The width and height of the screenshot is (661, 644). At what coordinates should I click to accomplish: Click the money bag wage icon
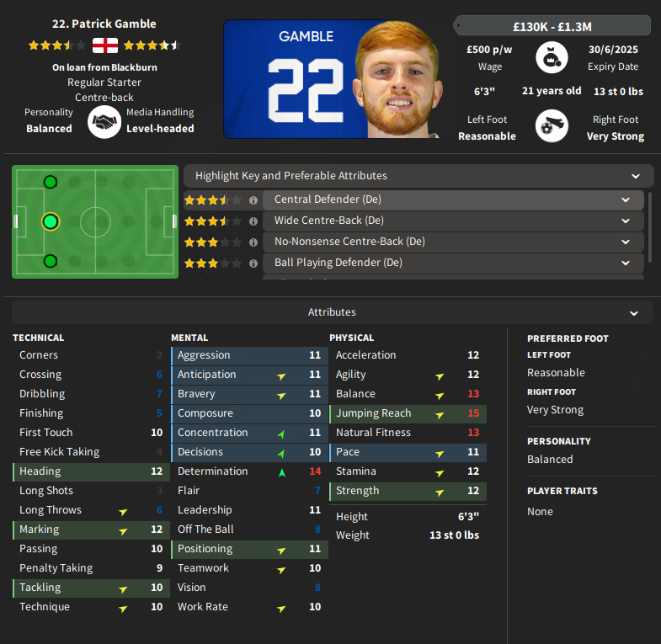(552, 57)
